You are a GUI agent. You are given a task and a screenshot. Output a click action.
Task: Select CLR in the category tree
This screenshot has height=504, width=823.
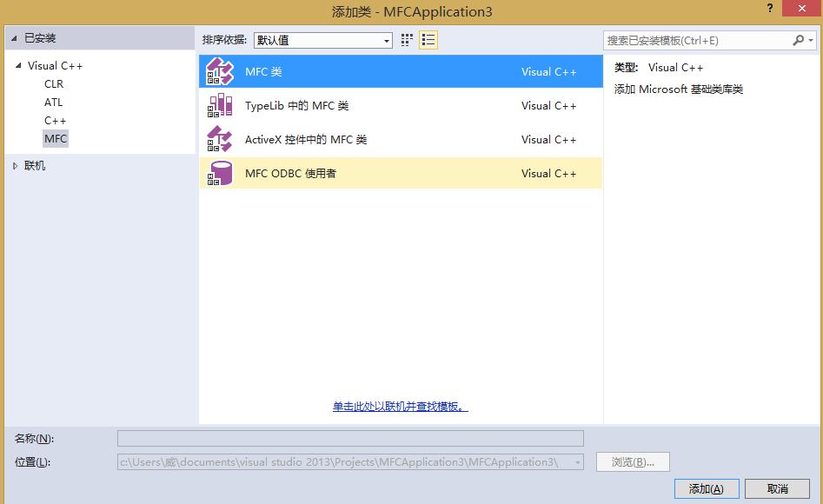(54, 84)
